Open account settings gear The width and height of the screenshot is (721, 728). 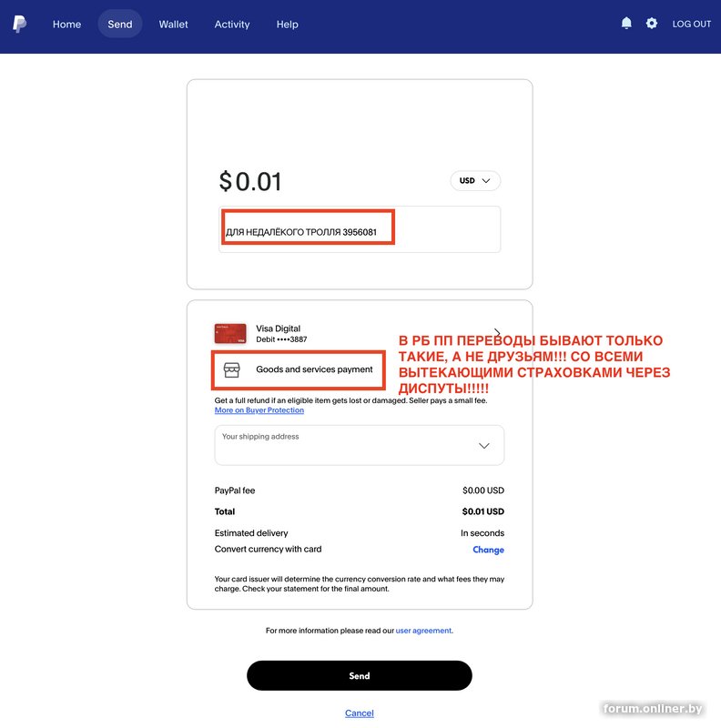click(x=652, y=24)
